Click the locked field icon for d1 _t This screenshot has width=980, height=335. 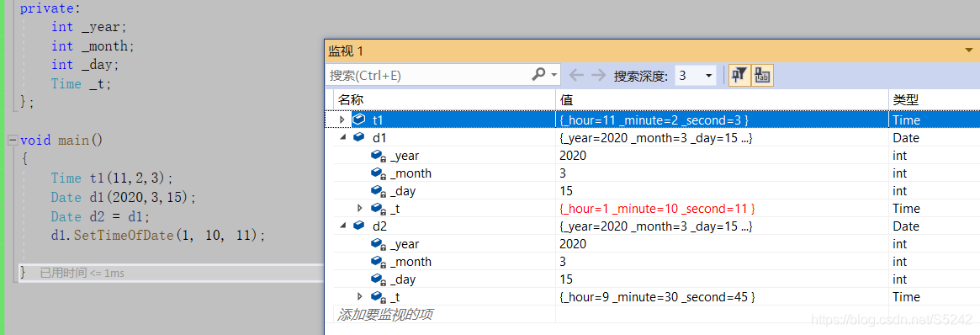[x=379, y=208]
